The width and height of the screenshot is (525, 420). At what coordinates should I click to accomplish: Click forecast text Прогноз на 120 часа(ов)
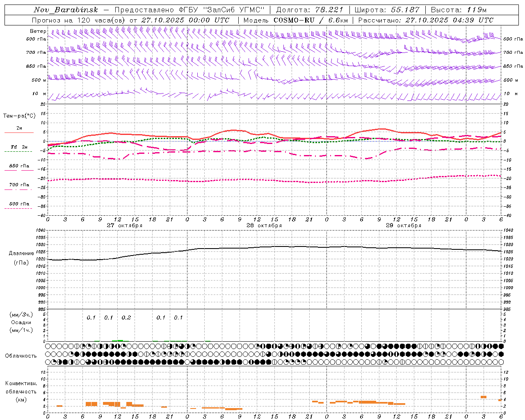point(79,20)
